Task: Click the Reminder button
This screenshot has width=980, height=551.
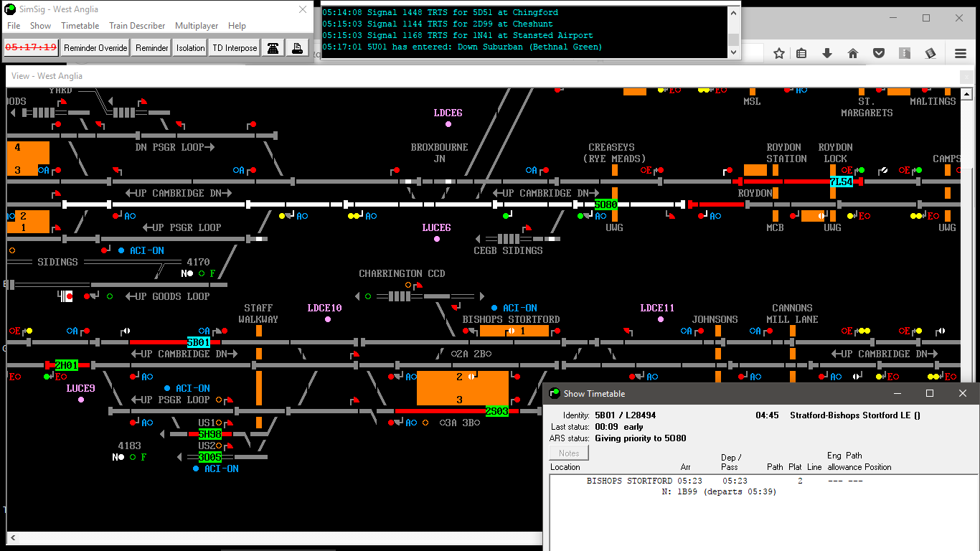Action: tap(151, 48)
